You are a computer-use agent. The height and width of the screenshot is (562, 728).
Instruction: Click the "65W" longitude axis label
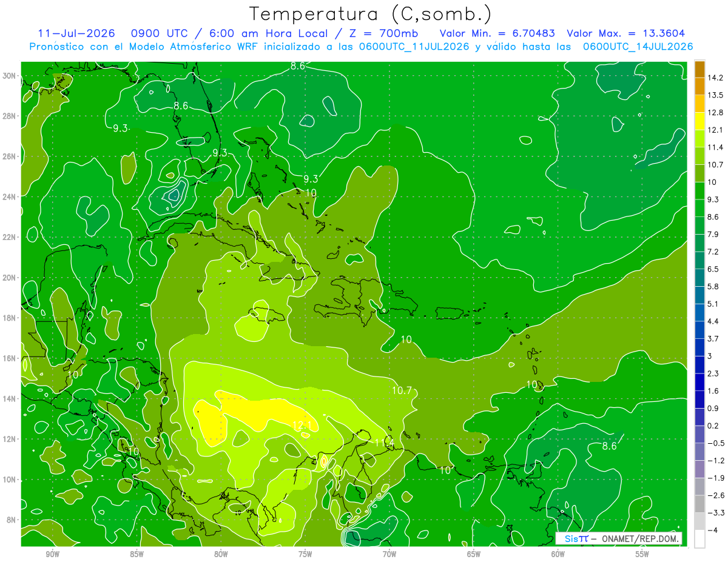474,554
